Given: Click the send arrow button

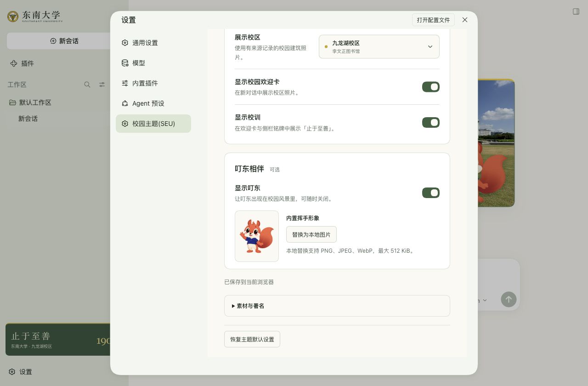Looking at the screenshot, I should point(509,300).
